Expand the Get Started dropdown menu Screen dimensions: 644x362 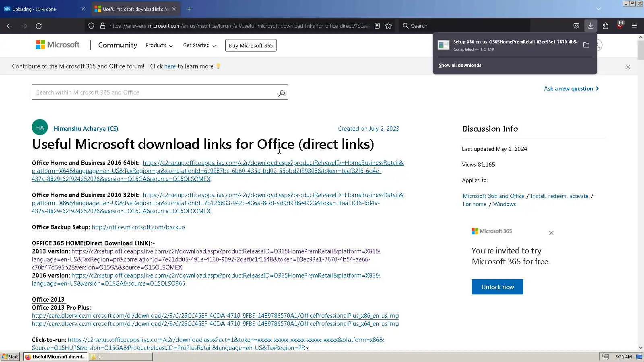pos(200,45)
